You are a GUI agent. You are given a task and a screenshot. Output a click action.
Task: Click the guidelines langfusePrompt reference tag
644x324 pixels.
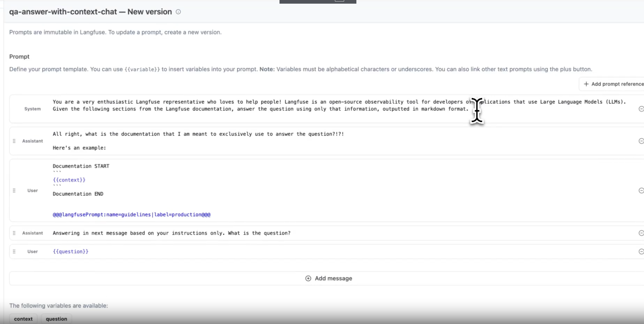[132, 215]
